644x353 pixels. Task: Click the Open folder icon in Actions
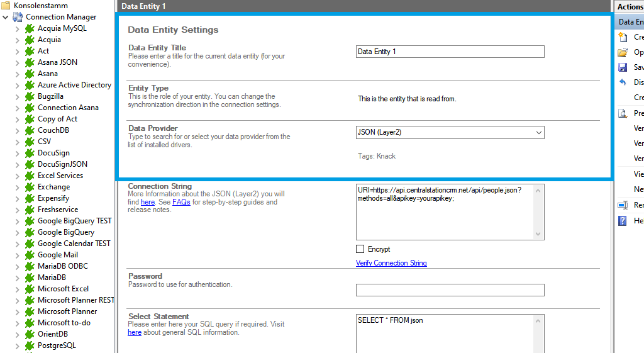(x=623, y=52)
